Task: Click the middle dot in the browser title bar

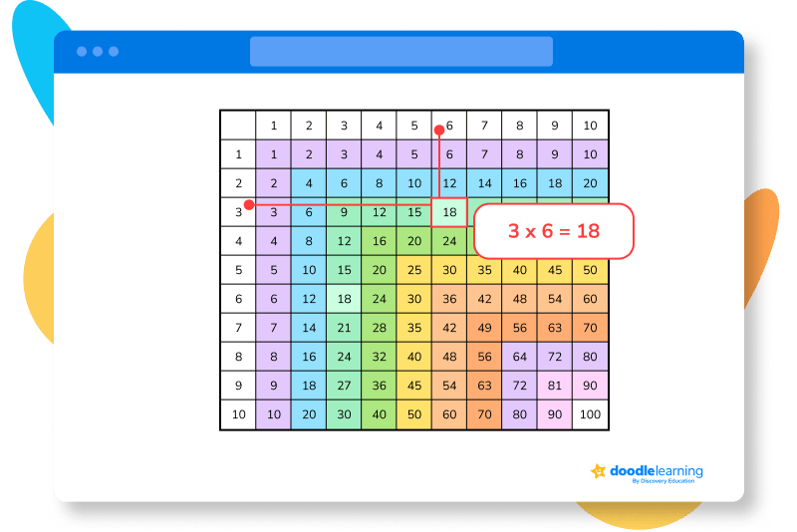Action: [x=98, y=51]
